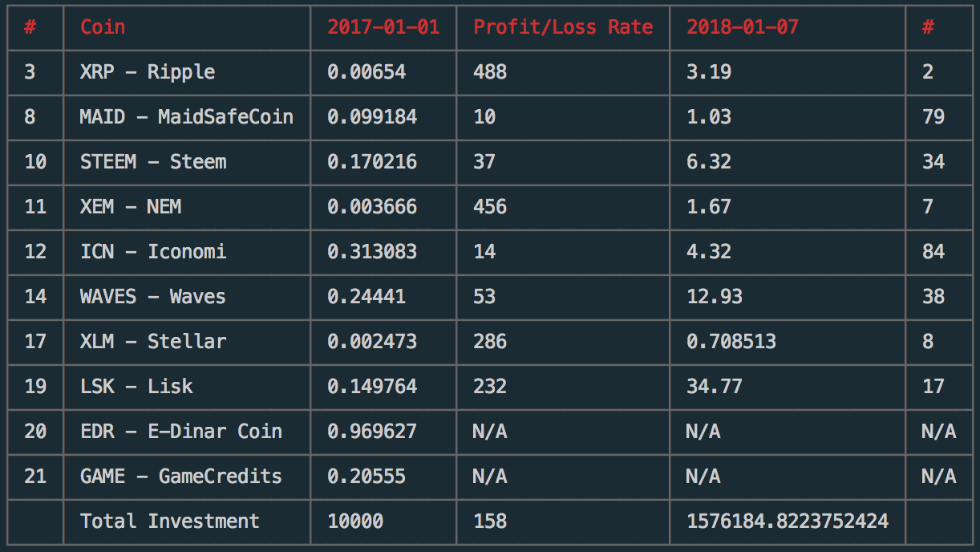Select the 158 total profit rate
This screenshot has height=552, width=980.
coord(490,522)
